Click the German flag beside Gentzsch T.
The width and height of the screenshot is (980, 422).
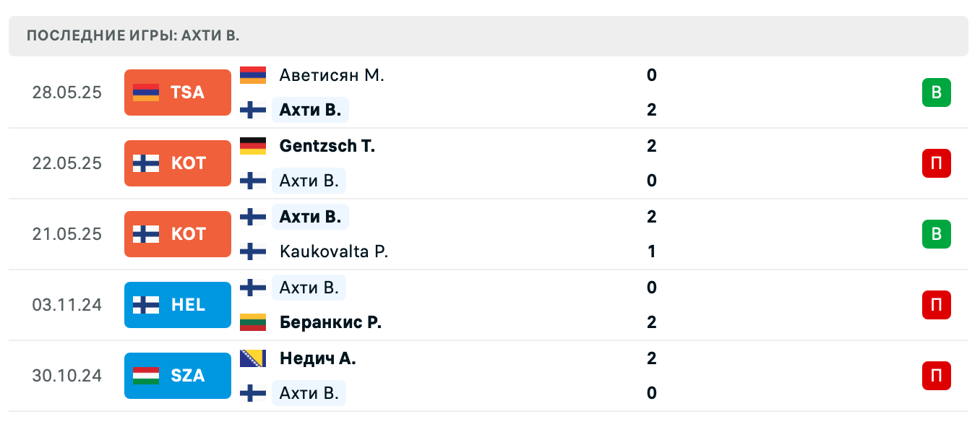(x=252, y=146)
